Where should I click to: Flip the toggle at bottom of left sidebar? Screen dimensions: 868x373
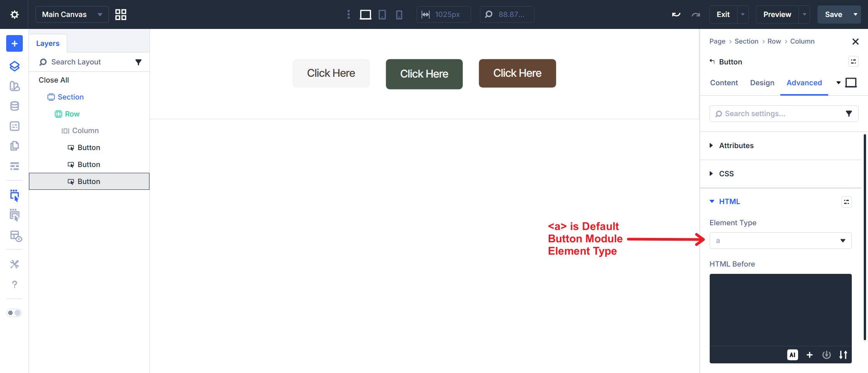coord(14,313)
